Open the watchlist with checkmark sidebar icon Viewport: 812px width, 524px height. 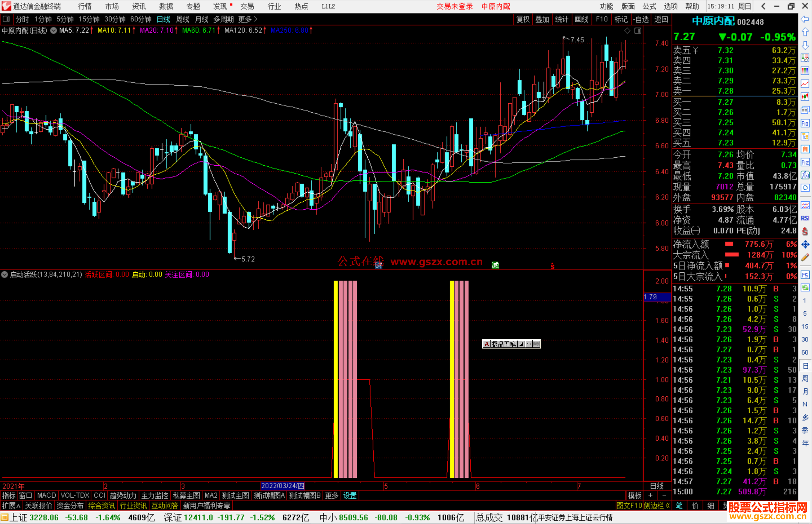tap(805, 58)
